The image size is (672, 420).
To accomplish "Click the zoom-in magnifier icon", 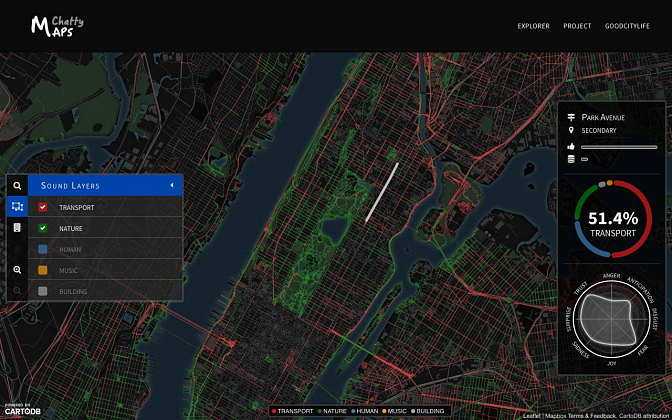I will [x=17, y=270].
